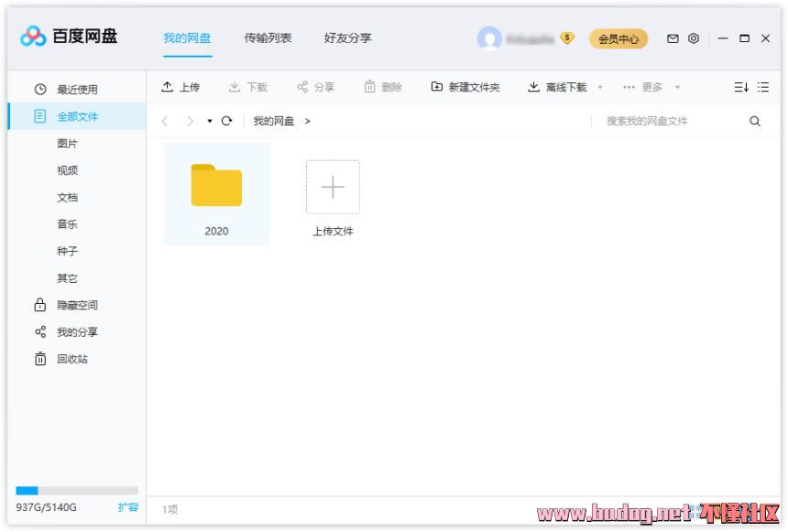Switch to the 传输列表 tab

coord(268,38)
